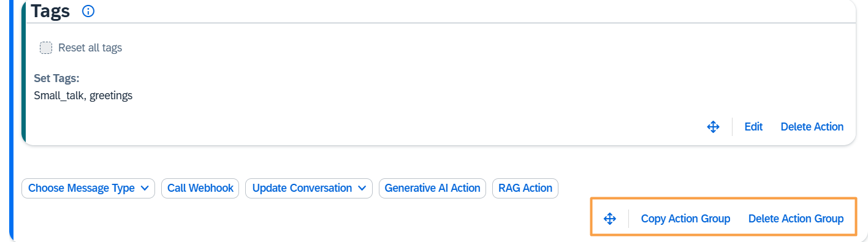Click the vertical divider beside the Edit link

click(732, 127)
